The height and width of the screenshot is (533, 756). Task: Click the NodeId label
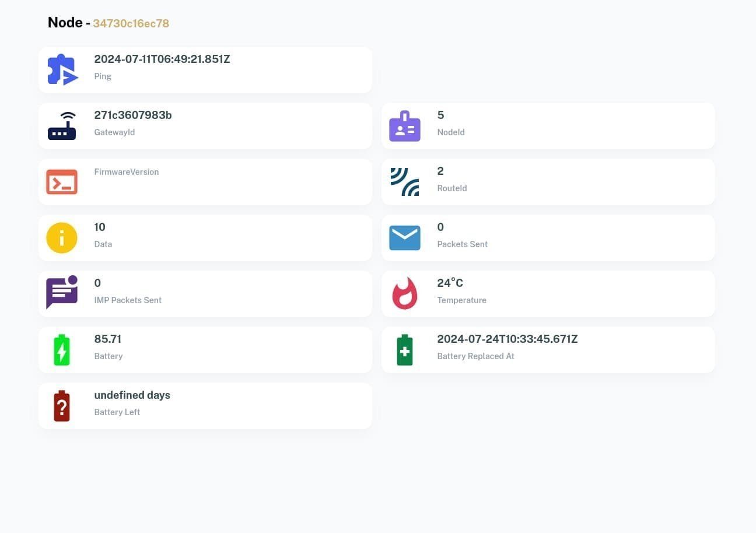coord(451,132)
